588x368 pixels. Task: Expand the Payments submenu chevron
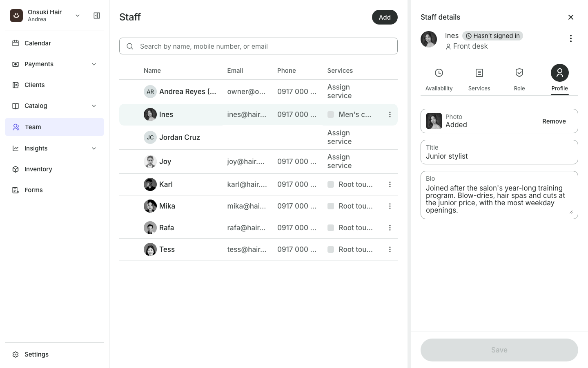[x=94, y=64]
